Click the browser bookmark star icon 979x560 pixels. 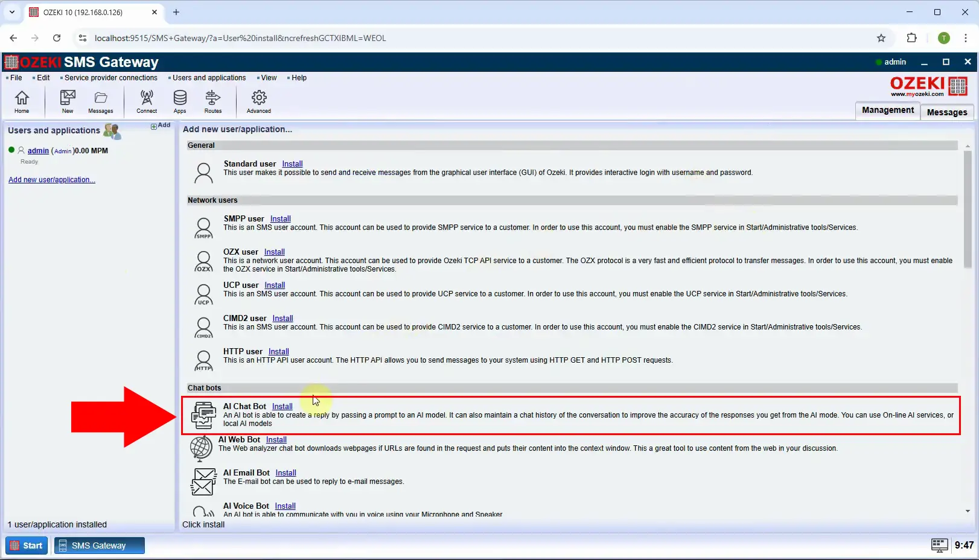click(881, 38)
